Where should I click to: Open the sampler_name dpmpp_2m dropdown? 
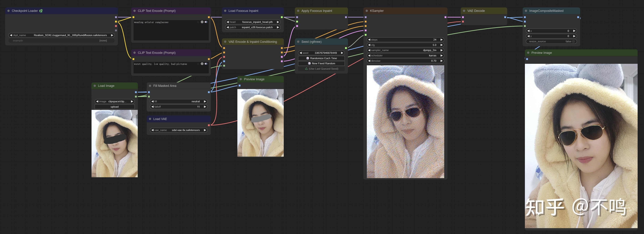tap(405, 50)
